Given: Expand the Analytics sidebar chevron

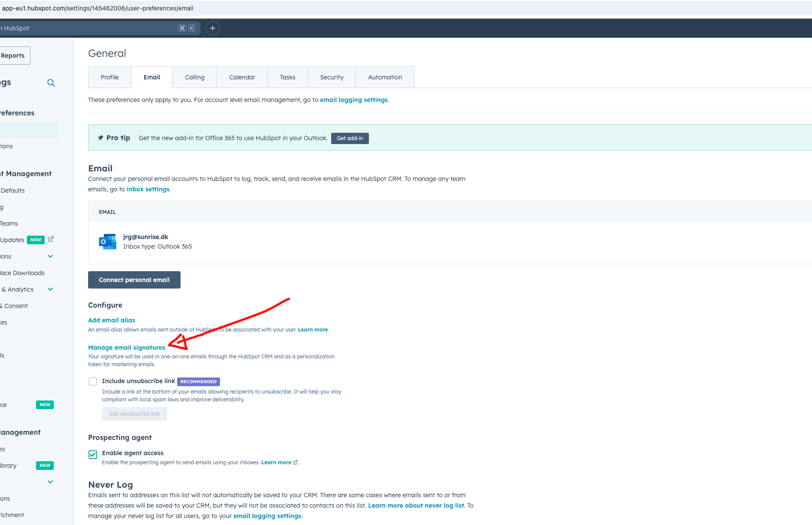Looking at the screenshot, I should (50, 289).
